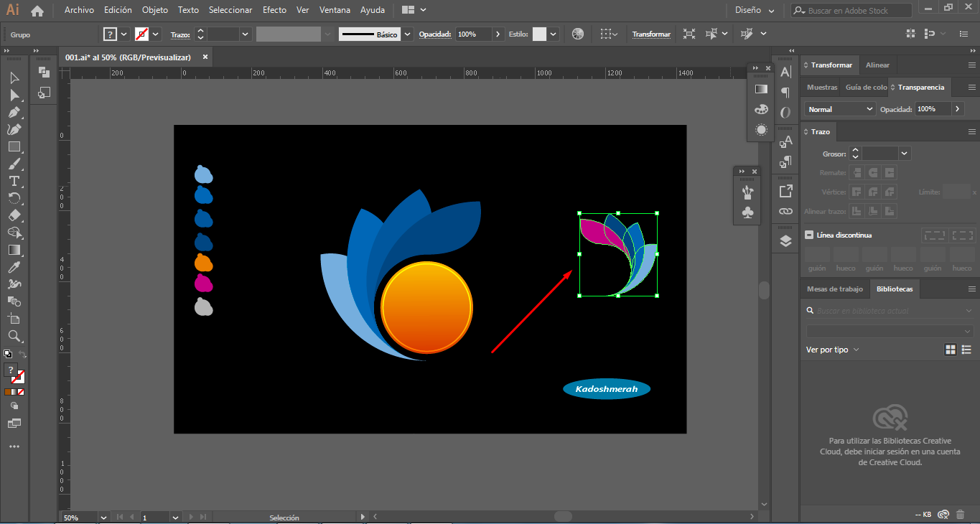Open the Asset Export panel icon
Viewport: 980px width, 524px height.
[785, 191]
